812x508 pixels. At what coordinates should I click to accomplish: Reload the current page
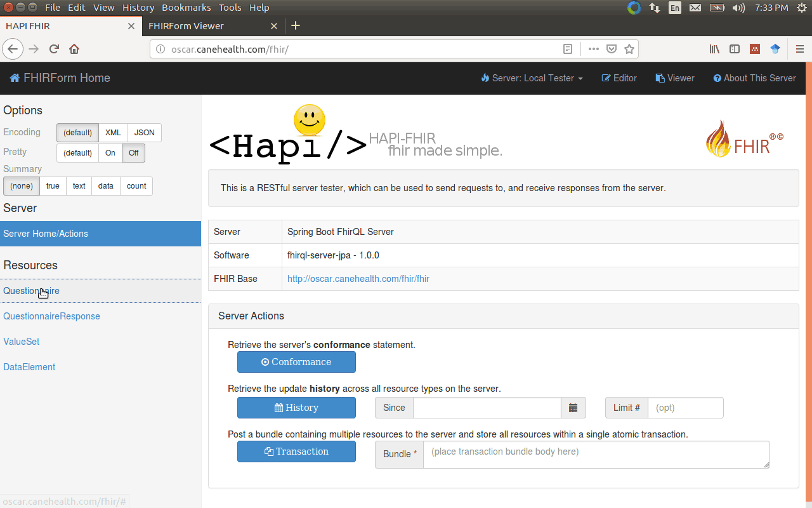[x=55, y=49]
